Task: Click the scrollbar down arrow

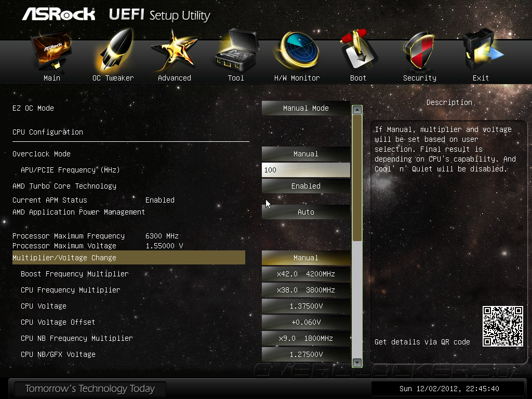Action: tap(357, 362)
